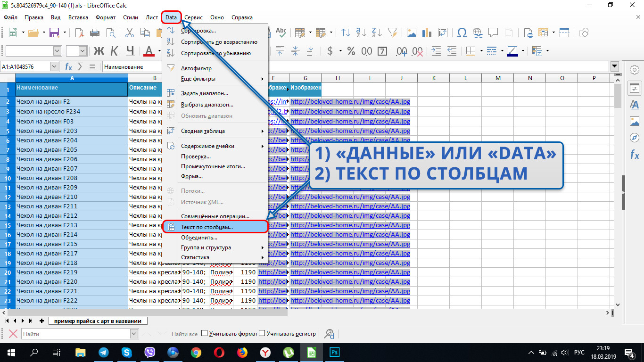Open file via folder icon
This screenshot has height=362, width=644.
33,33
